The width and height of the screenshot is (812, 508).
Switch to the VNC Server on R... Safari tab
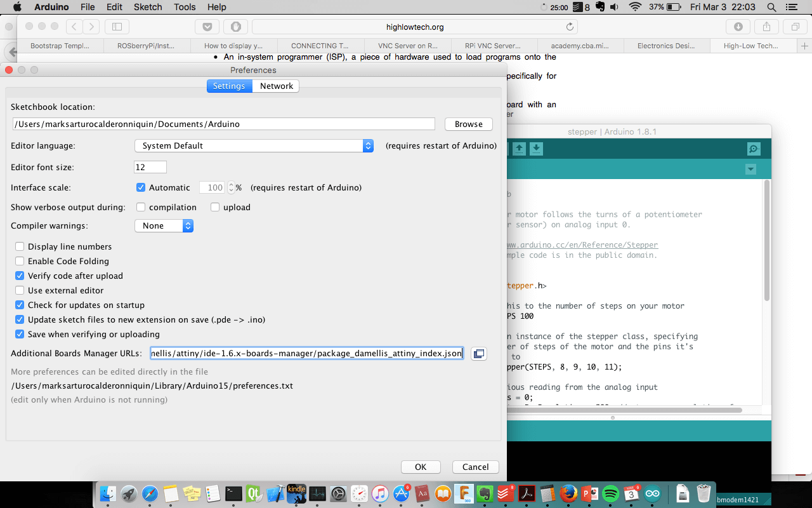click(407, 46)
